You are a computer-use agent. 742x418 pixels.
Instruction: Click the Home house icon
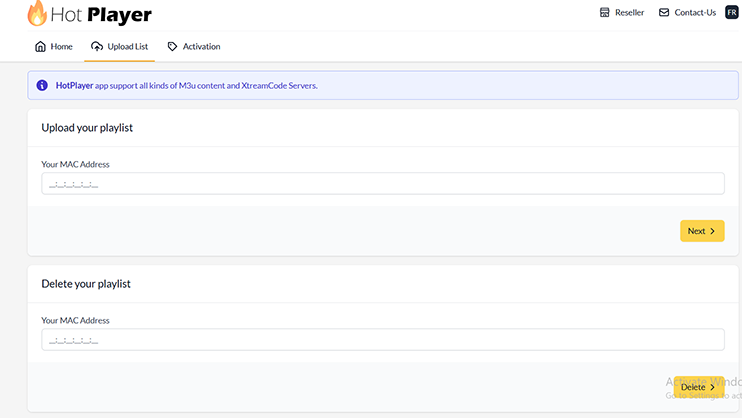41,46
